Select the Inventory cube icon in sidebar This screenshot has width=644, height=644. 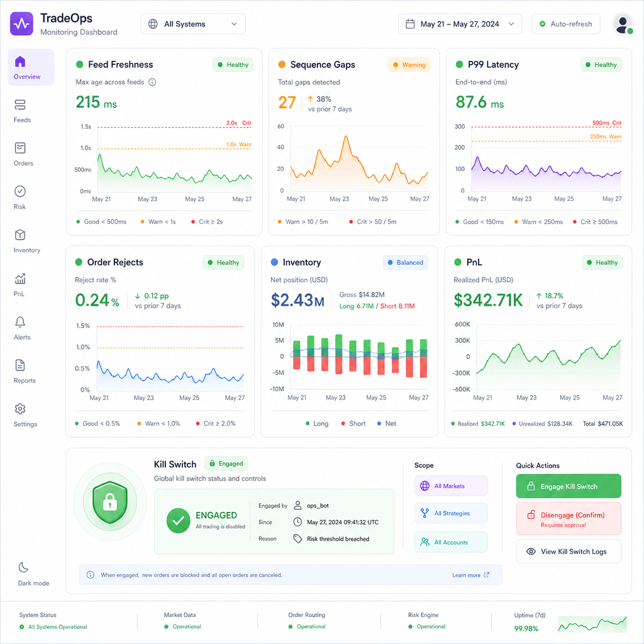tap(20, 235)
